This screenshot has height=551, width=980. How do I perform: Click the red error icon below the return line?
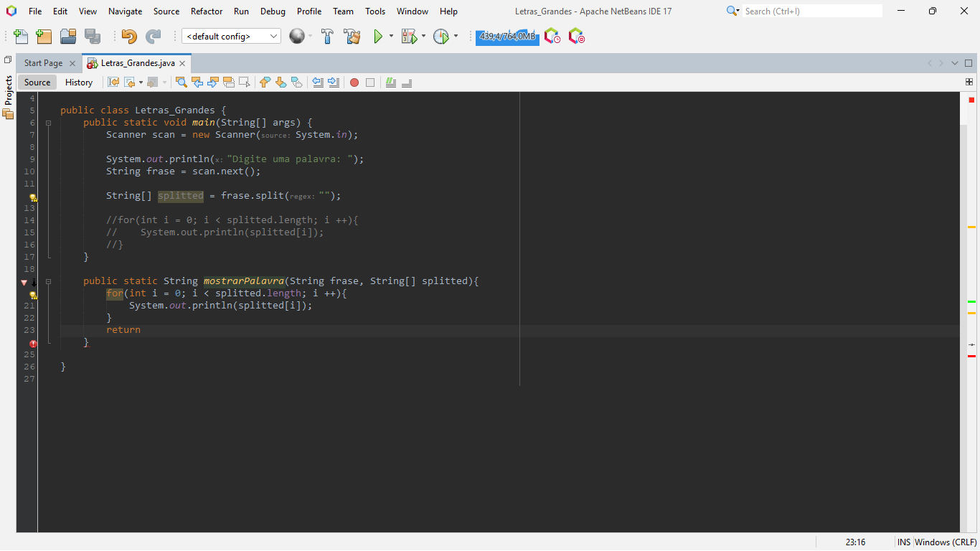tap(33, 344)
